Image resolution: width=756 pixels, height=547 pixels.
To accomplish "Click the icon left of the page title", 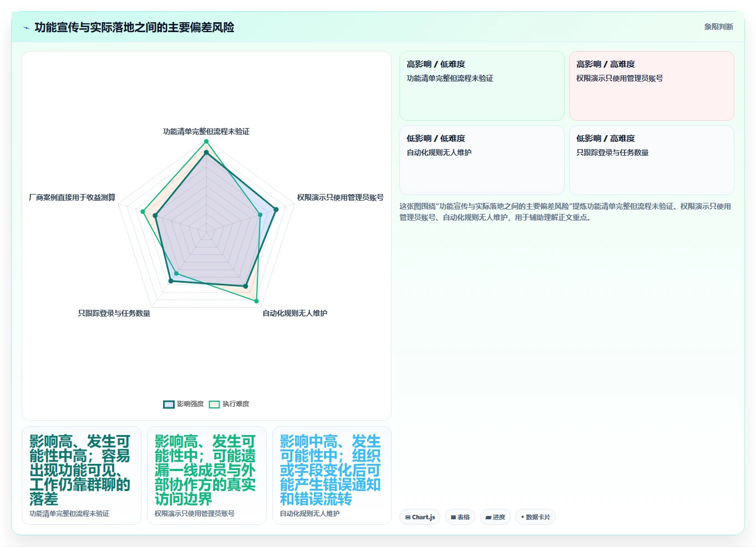I will 26,28.
